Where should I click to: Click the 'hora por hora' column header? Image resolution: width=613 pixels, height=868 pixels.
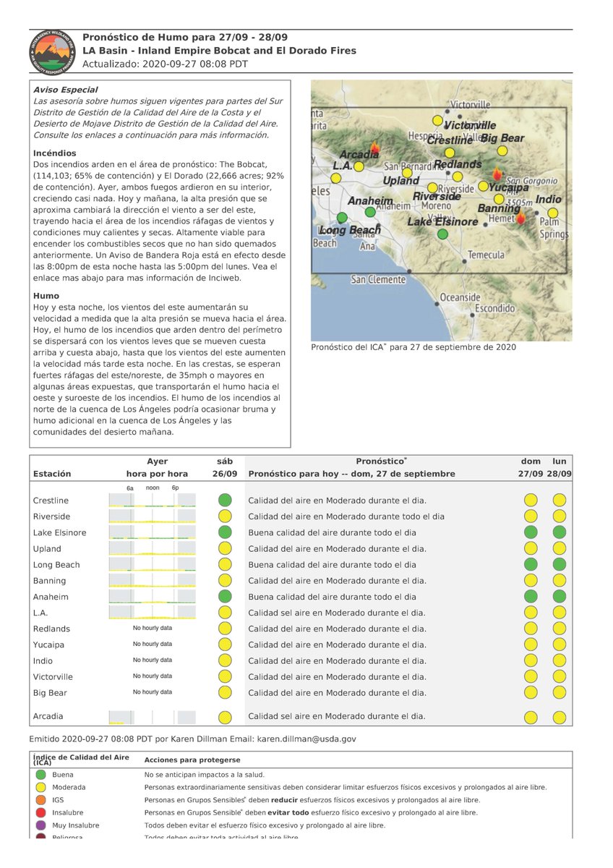pos(157,474)
